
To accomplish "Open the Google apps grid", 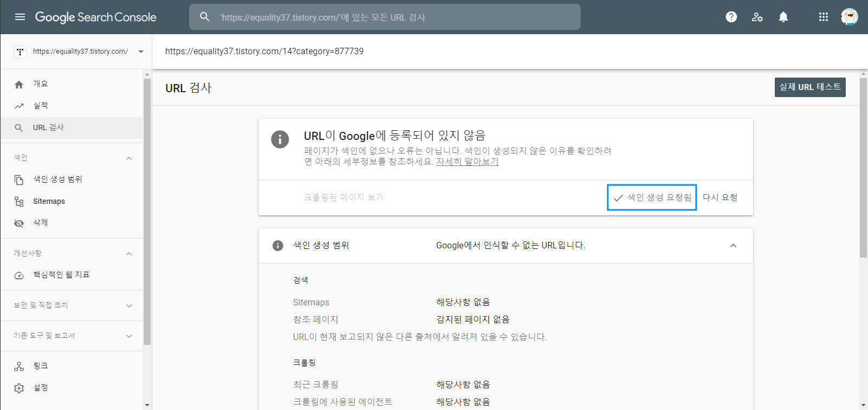I will [x=824, y=17].
